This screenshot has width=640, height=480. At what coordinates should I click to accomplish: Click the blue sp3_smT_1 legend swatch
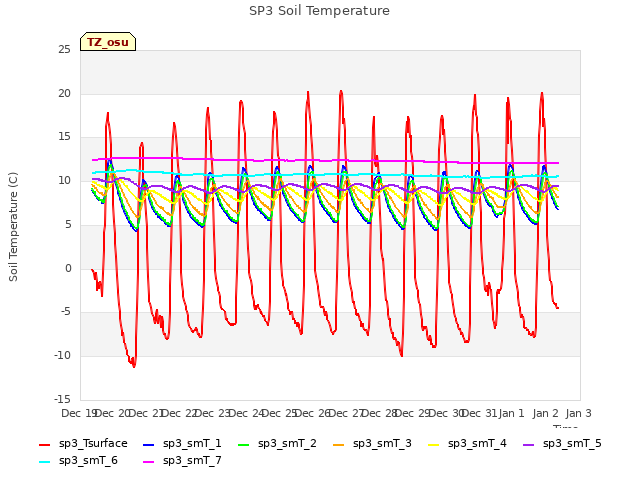pos(149,444)
